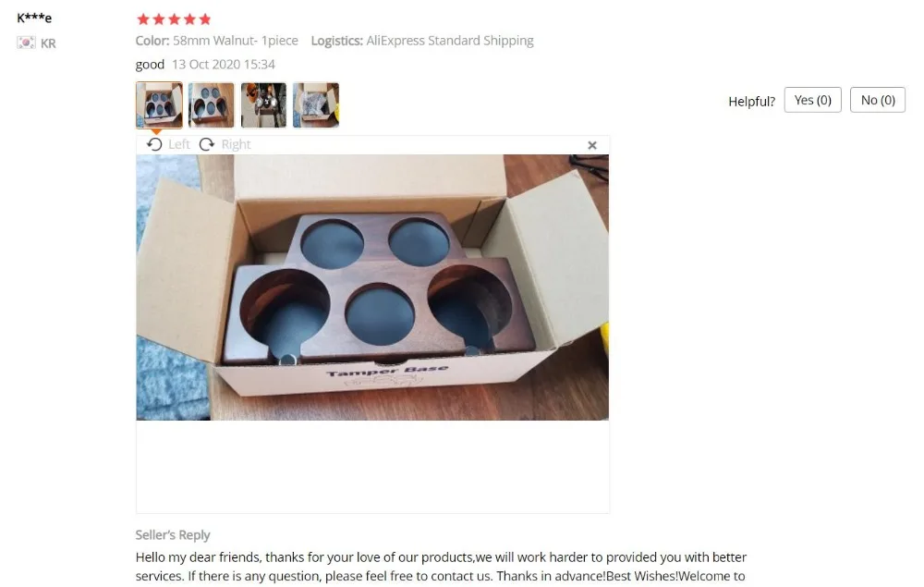The image size is (924, 587).
Task: Open the first review photo thumbnail
Action: click(159, 104)
